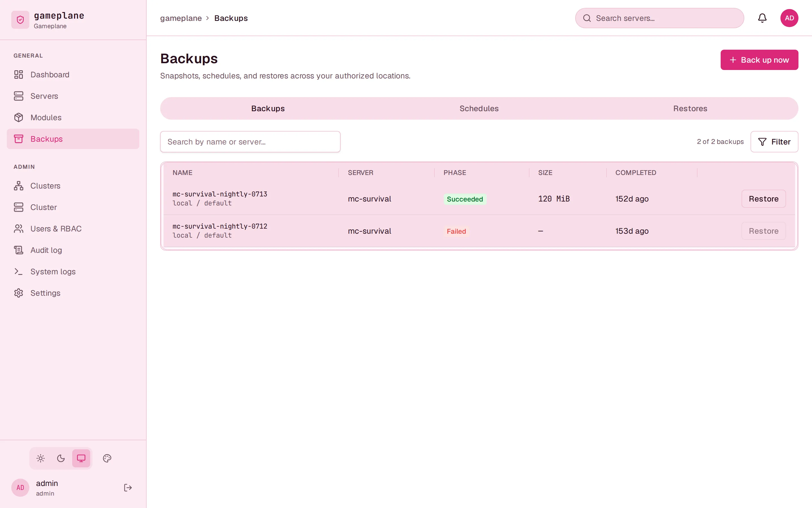
Task: Open the Filter dropdown
Action: [x=774, y=142]
